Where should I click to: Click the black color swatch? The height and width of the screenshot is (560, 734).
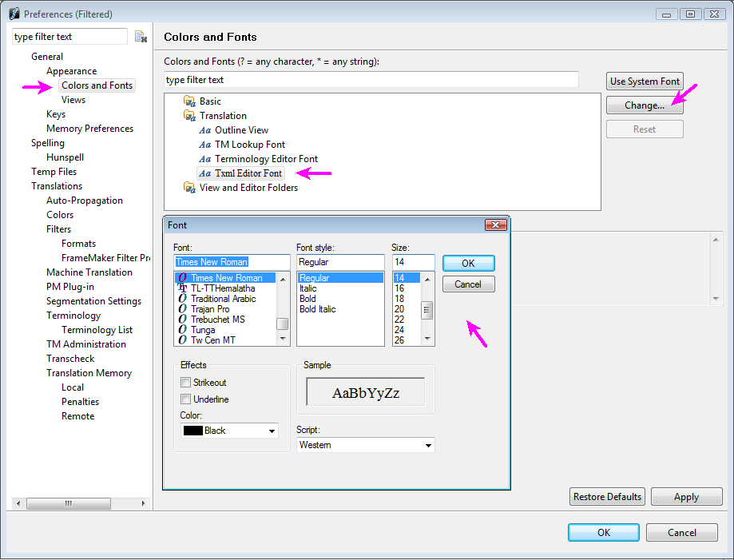click(192, 431)
